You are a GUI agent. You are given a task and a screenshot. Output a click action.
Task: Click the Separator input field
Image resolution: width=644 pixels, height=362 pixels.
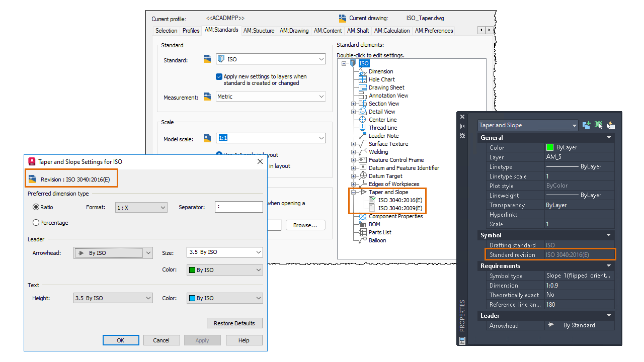[238, 207]
